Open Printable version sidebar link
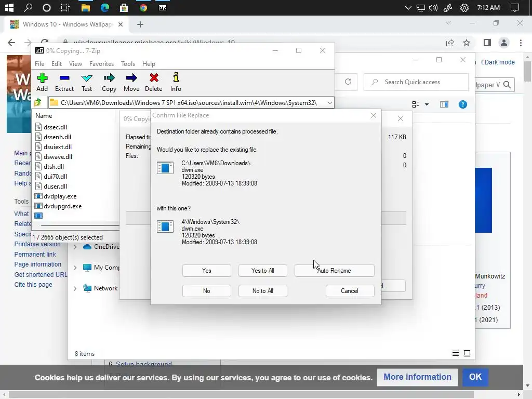Screen dimensions: 532x399 pos(37,244)
